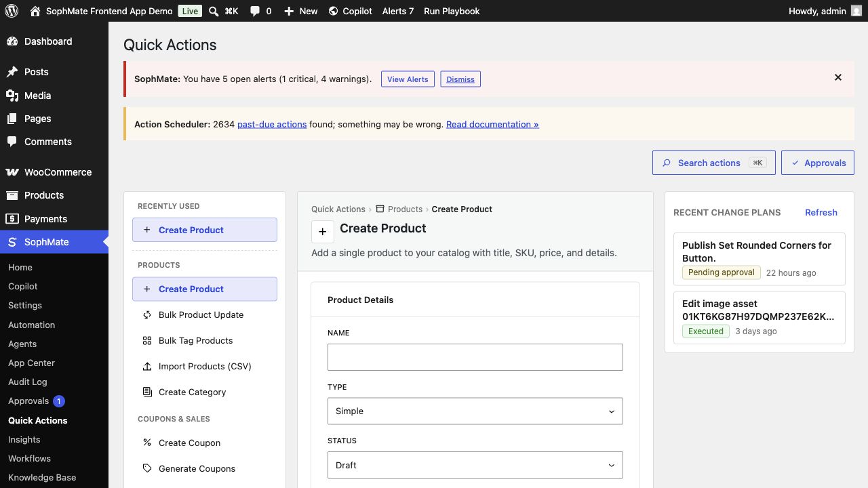Click Quick Actions in the breadcrumb

click(x=338, y=209)
